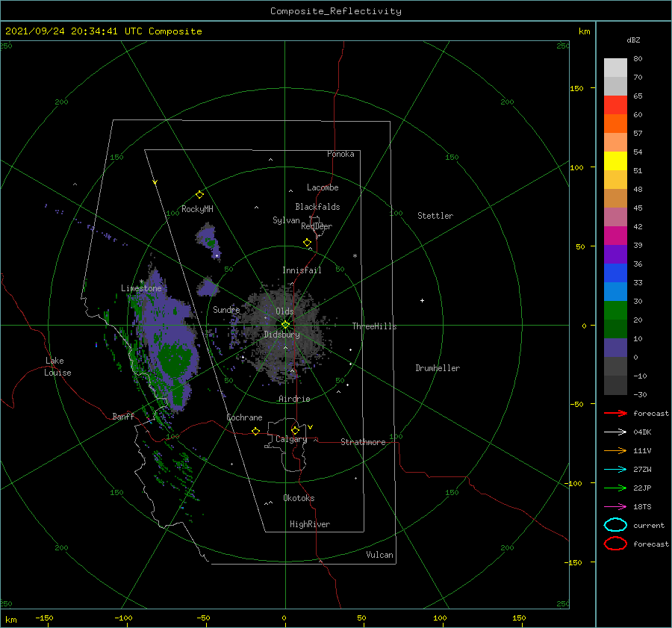Click the RedDeer city label
Viewport: 672px width, 628px height.
pos(317,226)
